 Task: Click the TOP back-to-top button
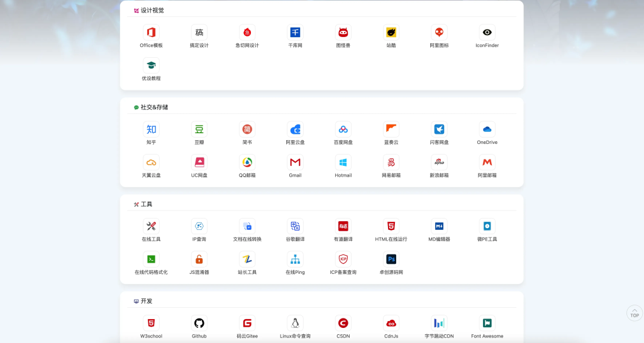[x=635, y=313]
